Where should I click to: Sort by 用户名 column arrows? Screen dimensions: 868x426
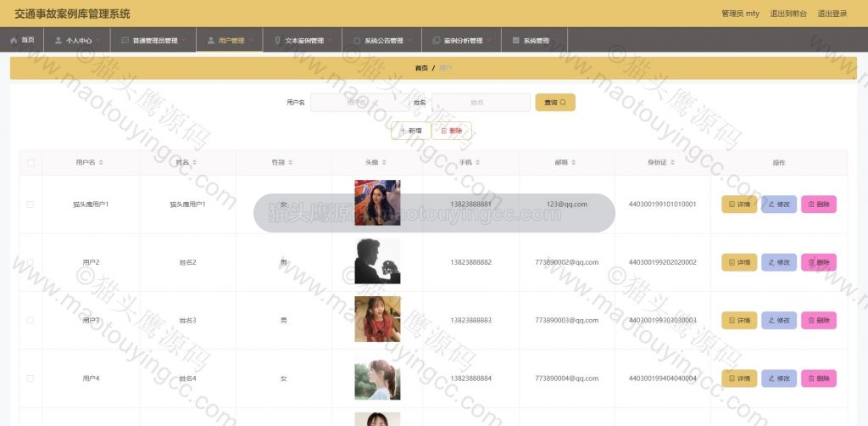coord(101,162)
